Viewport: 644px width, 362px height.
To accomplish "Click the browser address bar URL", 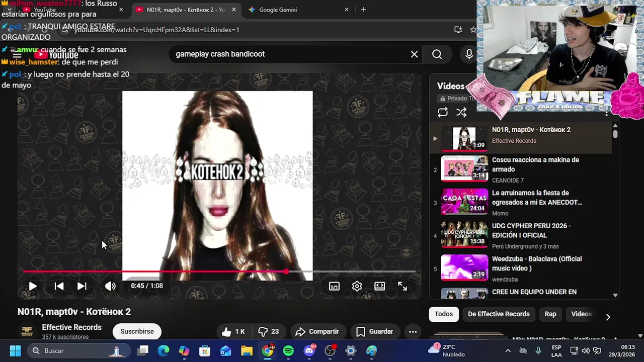I will [x=156, y=30].
